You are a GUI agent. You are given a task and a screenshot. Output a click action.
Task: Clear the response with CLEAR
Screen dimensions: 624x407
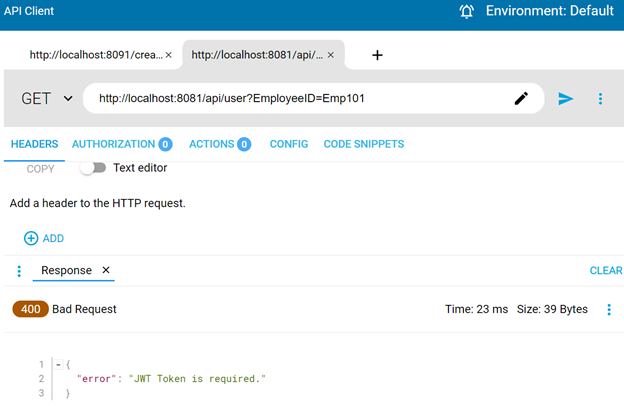pyautogui.click(x=605, y=271)
